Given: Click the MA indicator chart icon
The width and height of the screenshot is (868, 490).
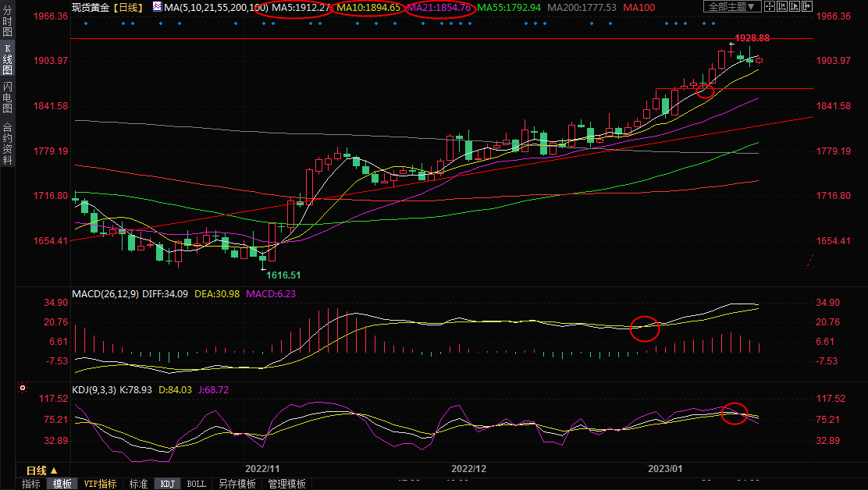Looking at the screenshot, I should pyautogui.click(x=158, y=7).
